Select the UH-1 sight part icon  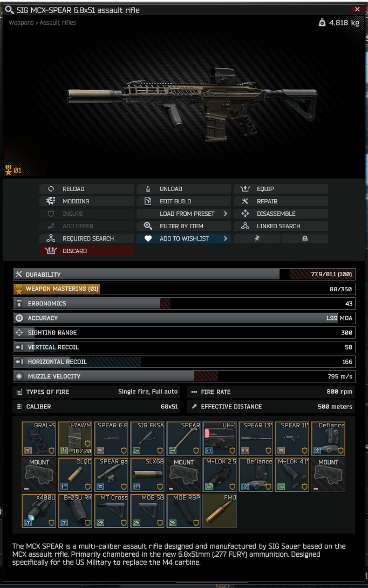[221, 438]
